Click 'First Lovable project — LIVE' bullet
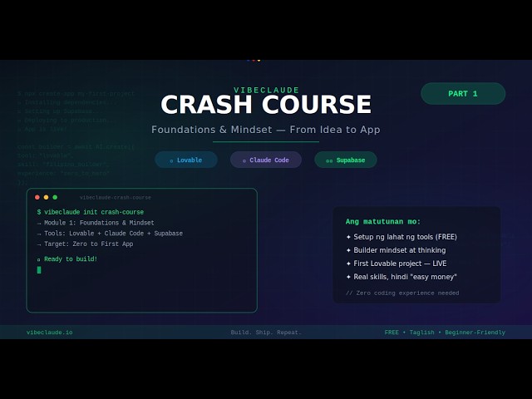 [x=397, y=264]
